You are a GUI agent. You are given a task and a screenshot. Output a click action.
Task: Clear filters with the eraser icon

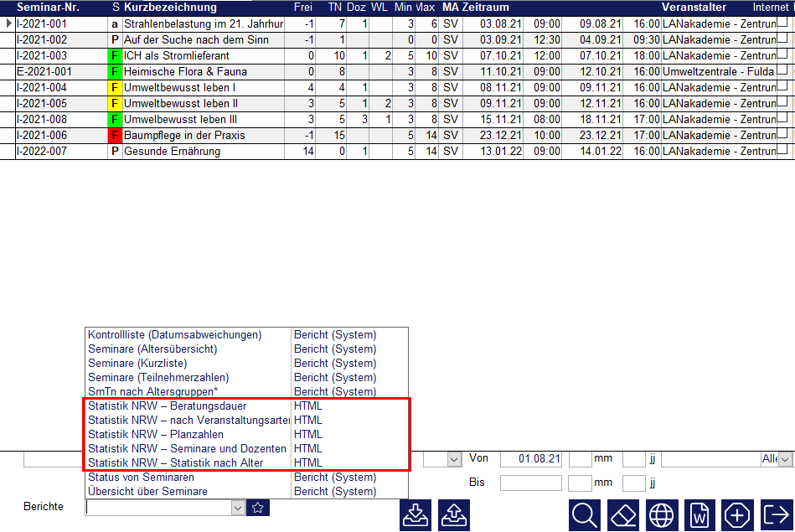point(623,514)
